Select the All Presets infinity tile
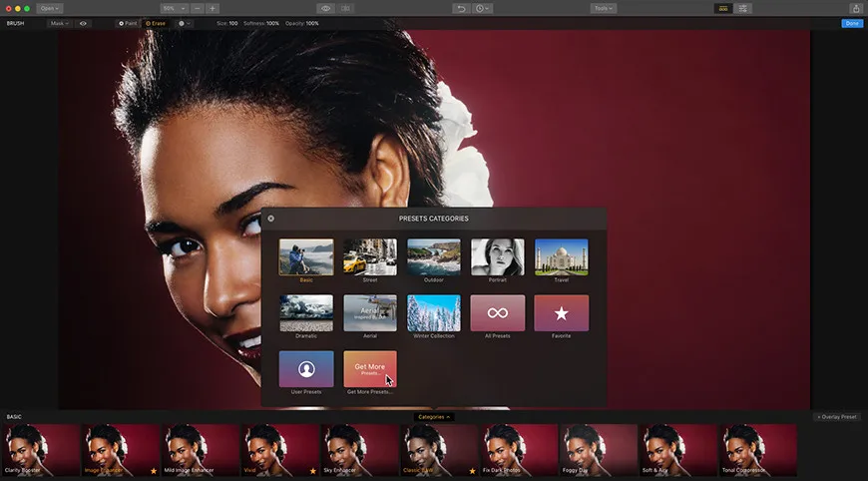868x481 pixels. (497, 313)
